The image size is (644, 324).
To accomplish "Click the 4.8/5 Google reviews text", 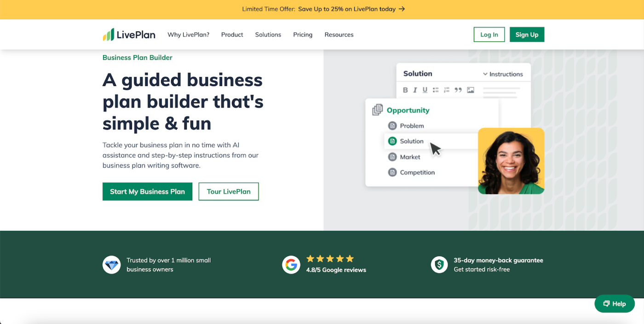I will (336, 270).
